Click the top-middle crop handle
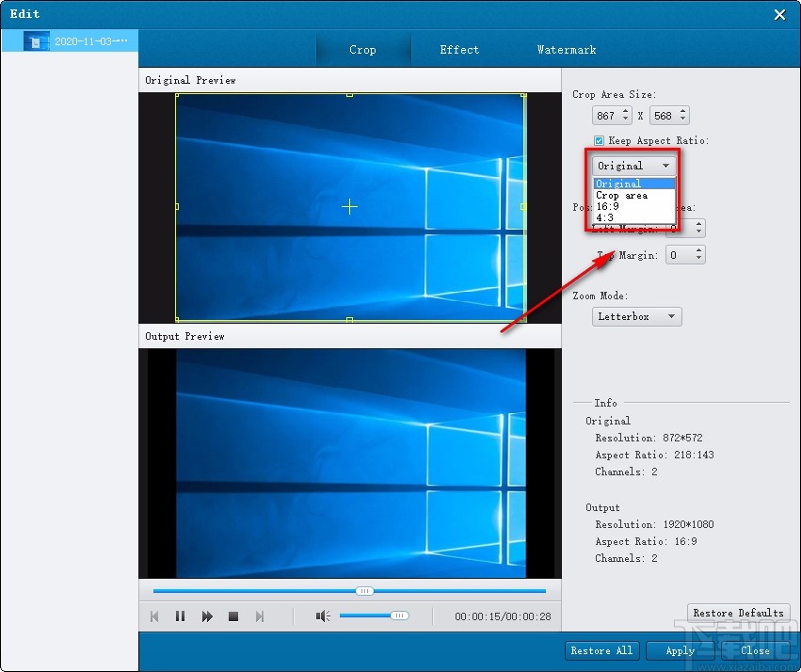 [x=349, y=95]
